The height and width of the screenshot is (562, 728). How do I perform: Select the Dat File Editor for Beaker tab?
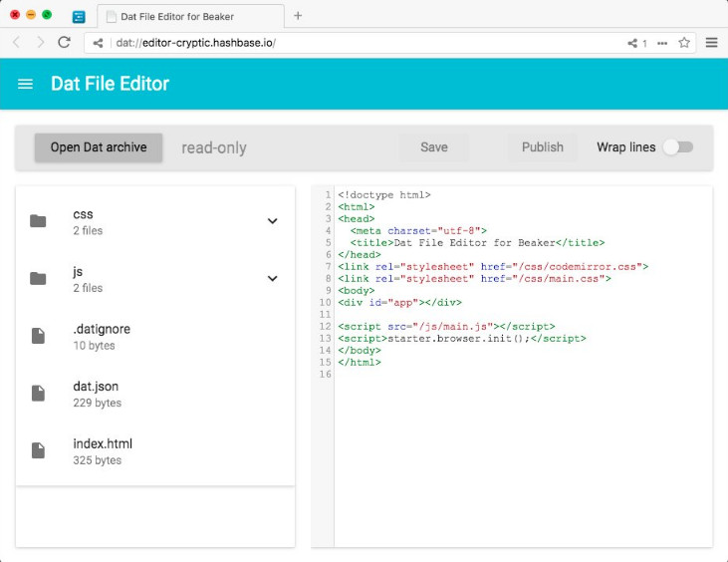tap(190, 17)
